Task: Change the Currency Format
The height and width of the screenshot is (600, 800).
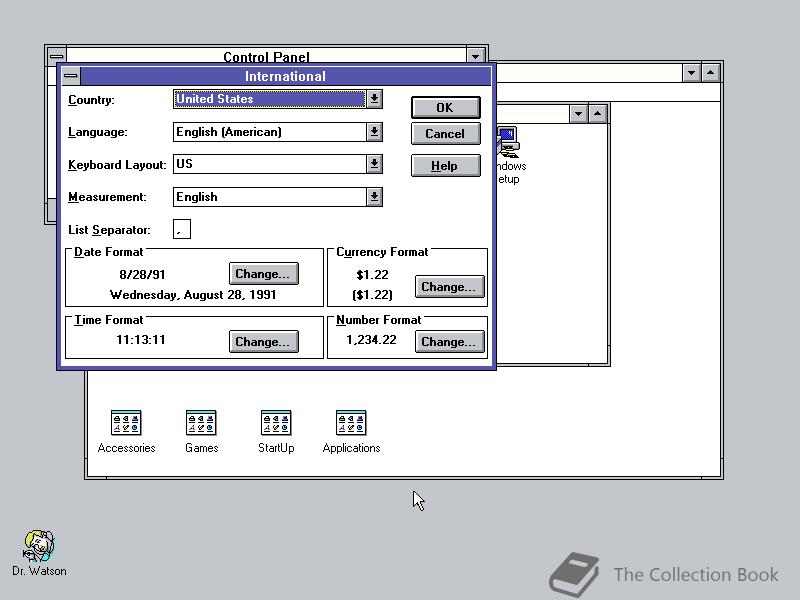Action: coord(449,287)
